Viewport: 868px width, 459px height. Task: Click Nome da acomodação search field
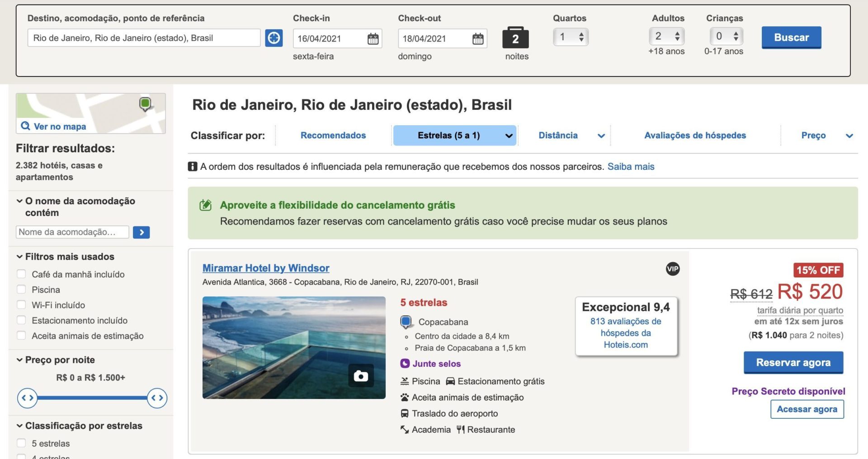click(72, 232)
